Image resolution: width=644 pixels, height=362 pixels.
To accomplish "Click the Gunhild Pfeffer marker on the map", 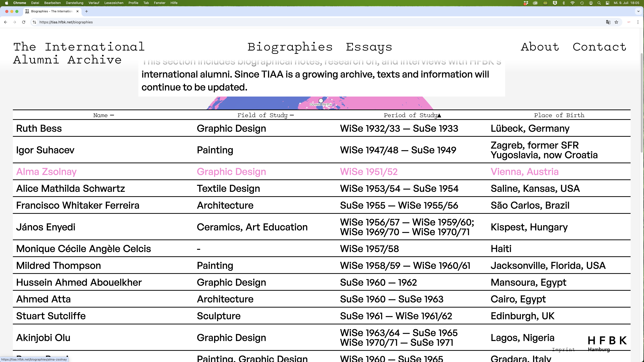I will coord(321,101).
